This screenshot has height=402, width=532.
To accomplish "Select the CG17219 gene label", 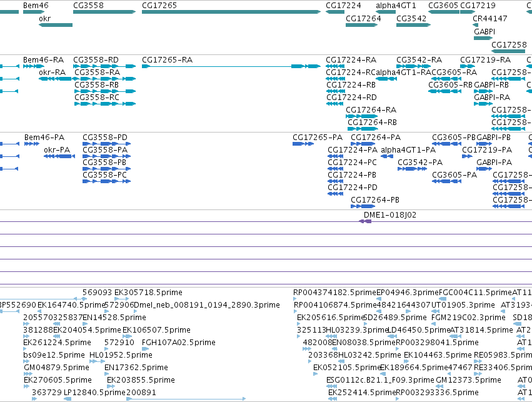I will click(478, 6).
